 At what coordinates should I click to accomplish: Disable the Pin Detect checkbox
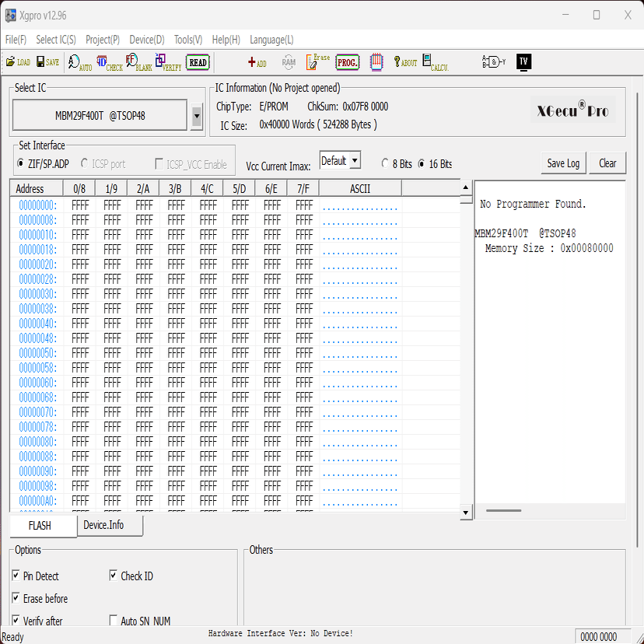[16, 576]
